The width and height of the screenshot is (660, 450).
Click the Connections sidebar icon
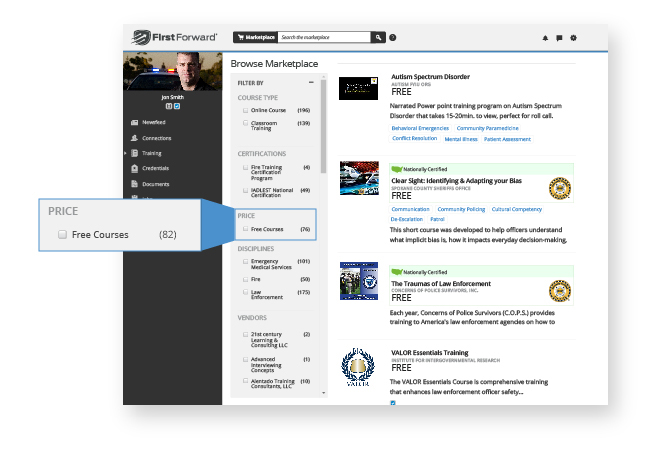coord(134,138)
